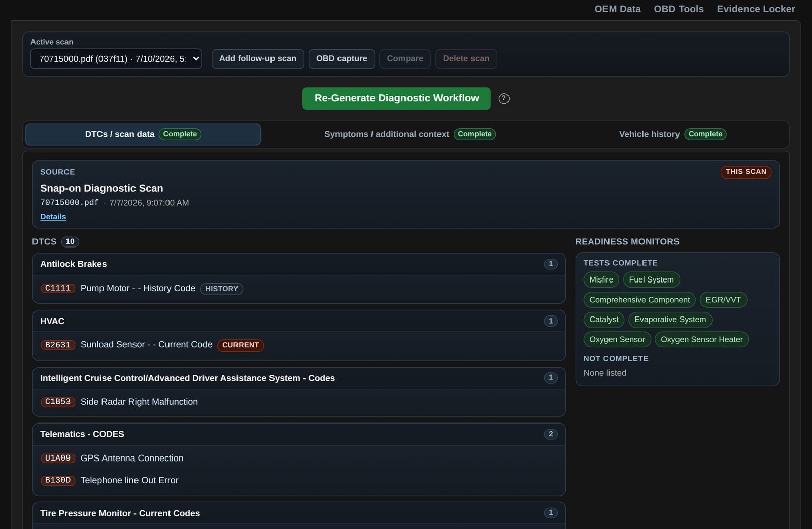Click Complete badge on Vehicle history tab
The width and height of the screenshot is (812, 529).
[705, 134]
